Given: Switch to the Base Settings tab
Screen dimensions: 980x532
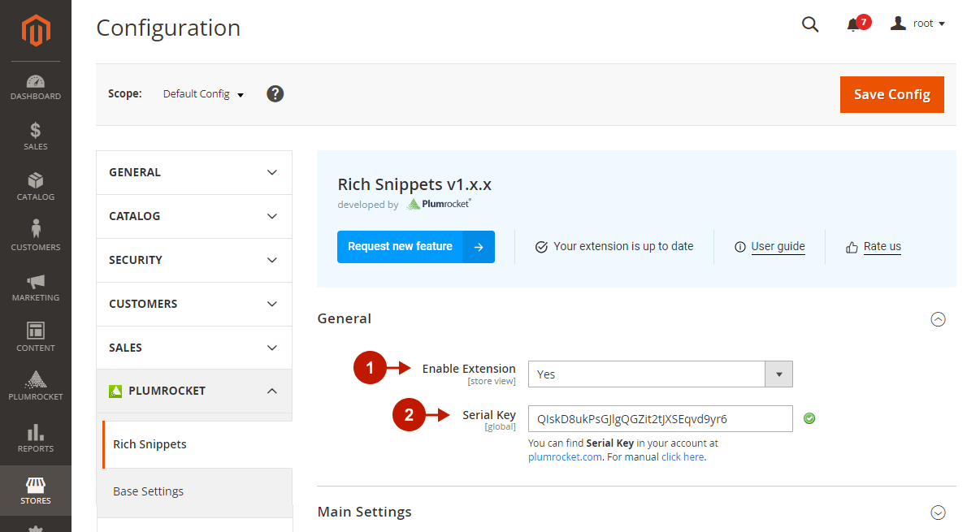Looking at the screenshot, I should tap(148, 491).
